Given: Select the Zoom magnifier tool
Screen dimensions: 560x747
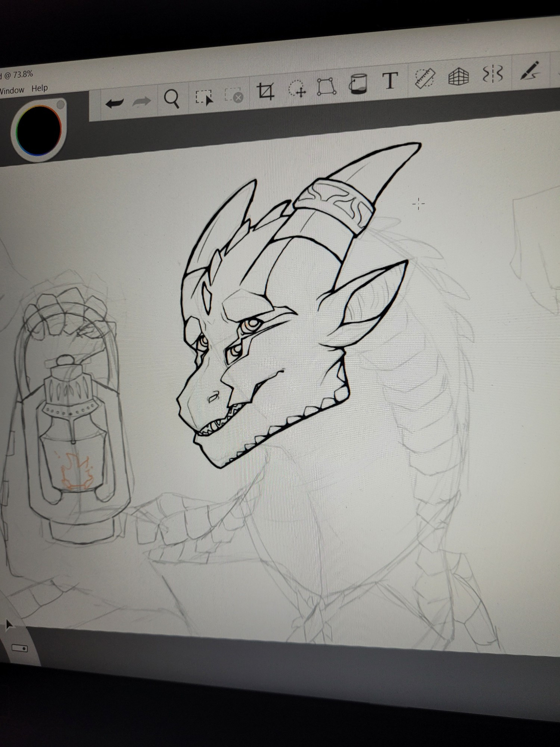Looking at the screenshot, I should [172, 99].
